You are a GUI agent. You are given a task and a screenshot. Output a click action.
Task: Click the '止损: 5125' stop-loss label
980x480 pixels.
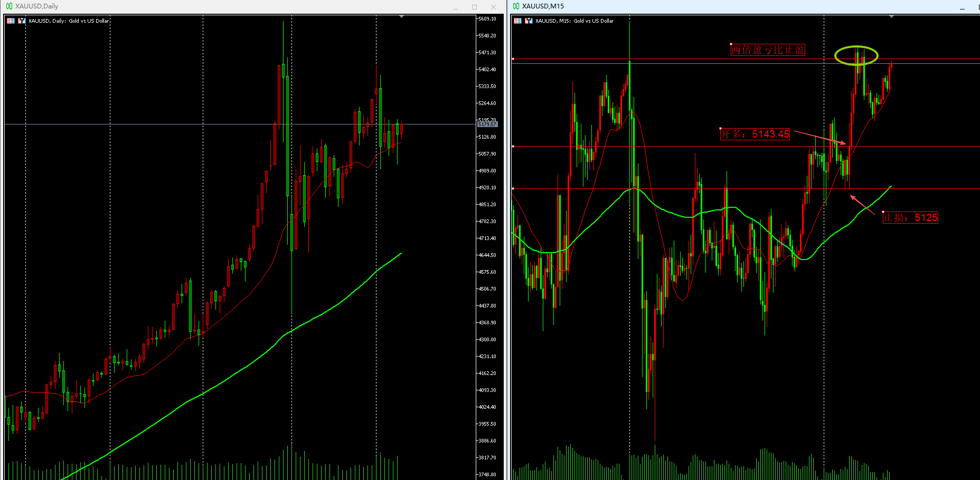[910, 218]
